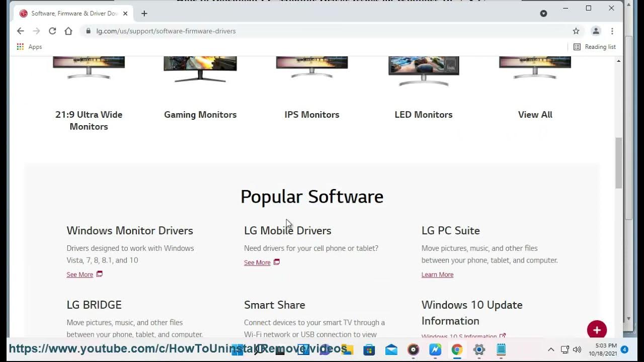Open the music disc app in taskbar

click(413, 349)
